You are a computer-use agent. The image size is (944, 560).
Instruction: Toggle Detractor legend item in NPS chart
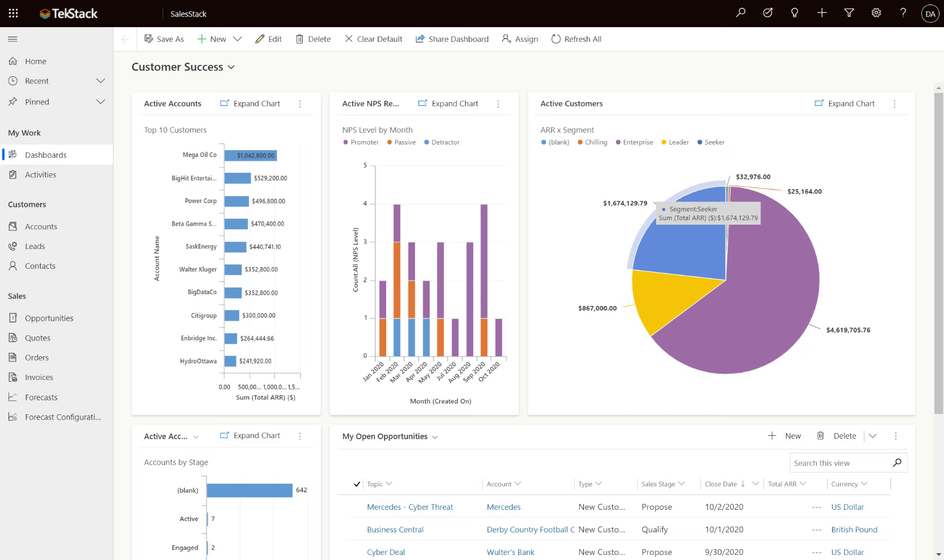(x=442, y=142)
